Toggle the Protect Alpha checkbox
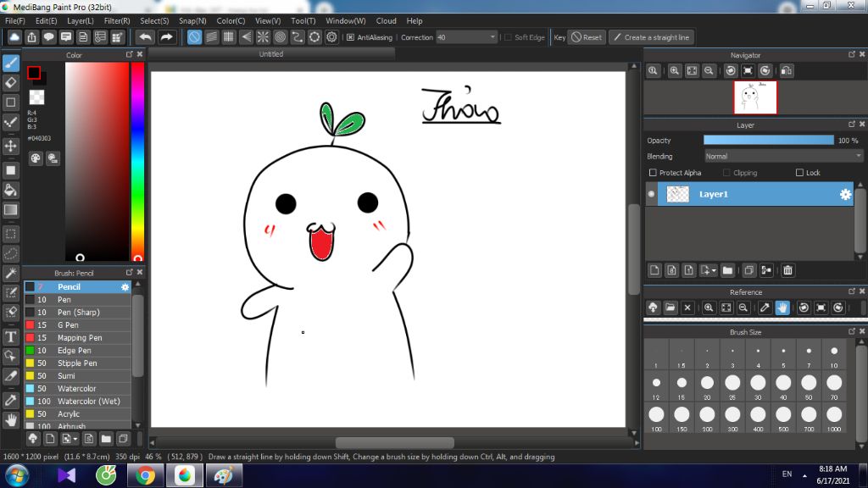Image resolution: width=868 pixels, height=488 pixels. coord(653,173)
